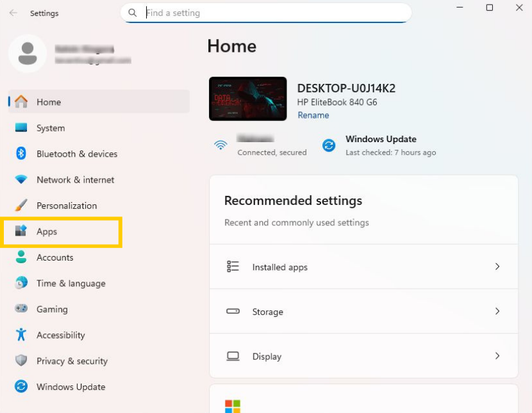Open Personalization settings label
This screenshot has width=532, height=413.
pyautogui.click(x=67, y=206)
